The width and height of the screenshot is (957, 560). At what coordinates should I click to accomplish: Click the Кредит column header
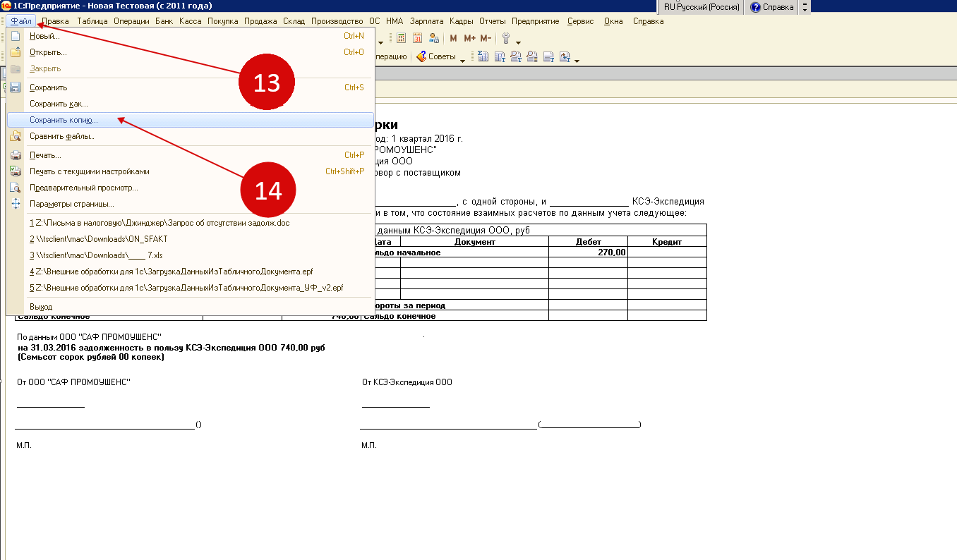point(667,241)
